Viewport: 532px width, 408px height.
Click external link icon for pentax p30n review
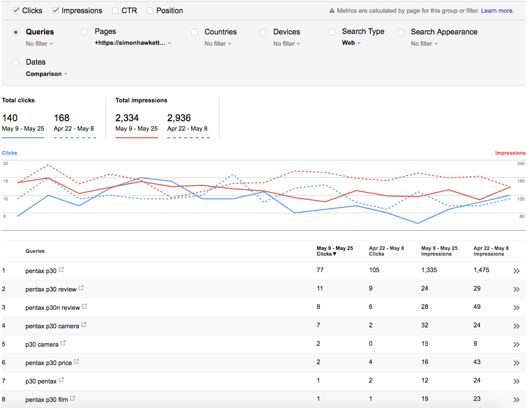pyautogui.click(x=84, y=307)
